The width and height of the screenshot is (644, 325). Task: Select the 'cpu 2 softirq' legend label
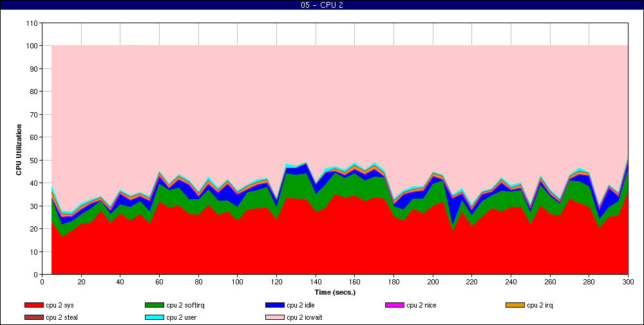click(185, 305)
